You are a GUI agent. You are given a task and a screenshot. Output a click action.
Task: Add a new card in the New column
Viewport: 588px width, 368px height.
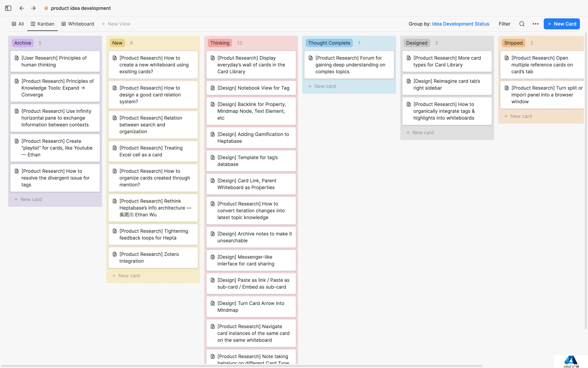(126, 276)
